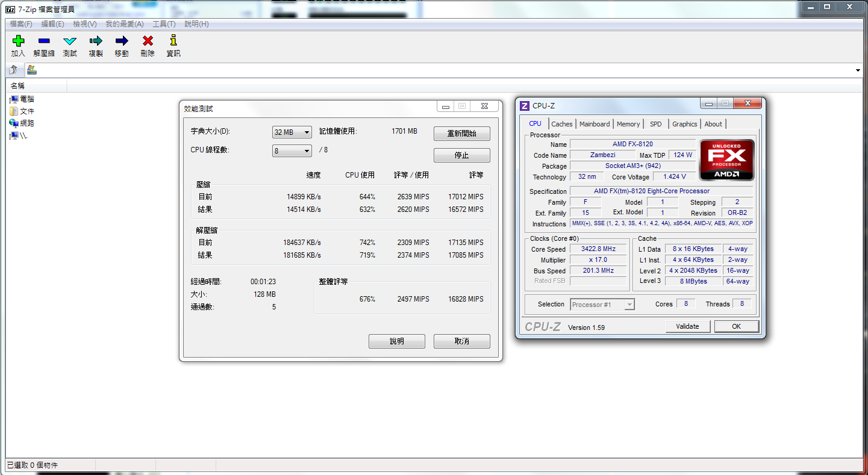
Task: Switch to the Mainboard tab in CPU-Z
Action: point(595,124)
